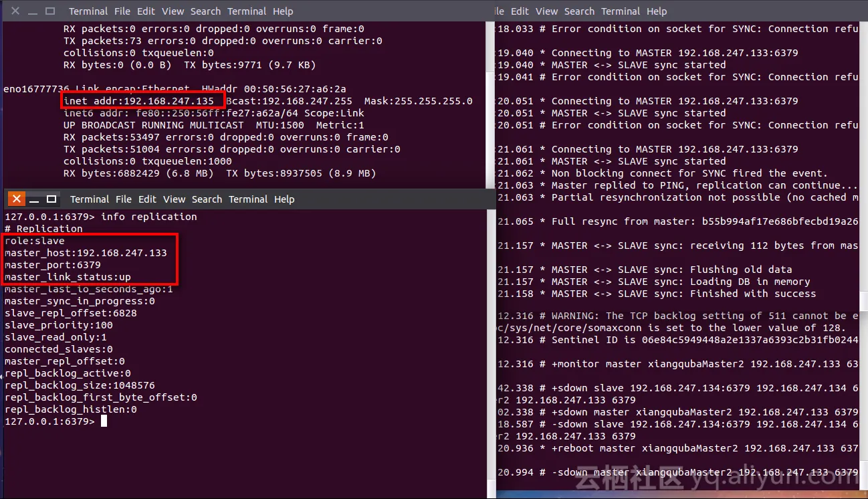Open Edit menu in right log terminal
The image size is (868, 499).
(520, 11)
